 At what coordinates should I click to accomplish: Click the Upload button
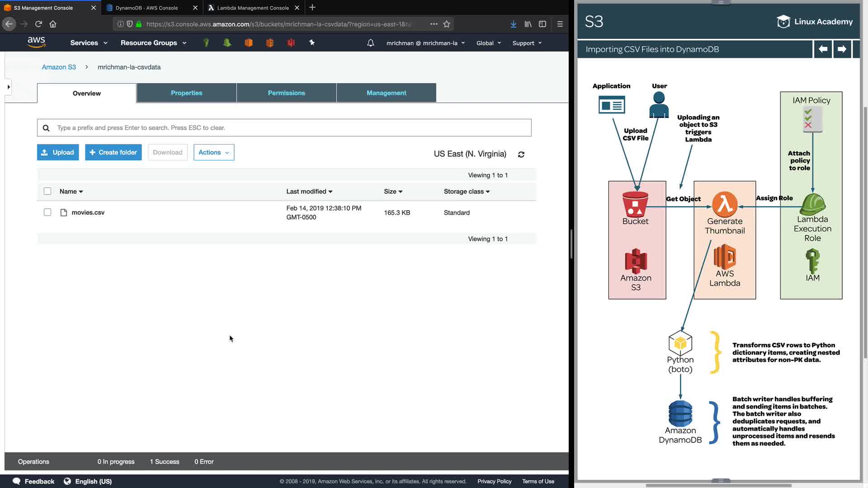[58, 152]
